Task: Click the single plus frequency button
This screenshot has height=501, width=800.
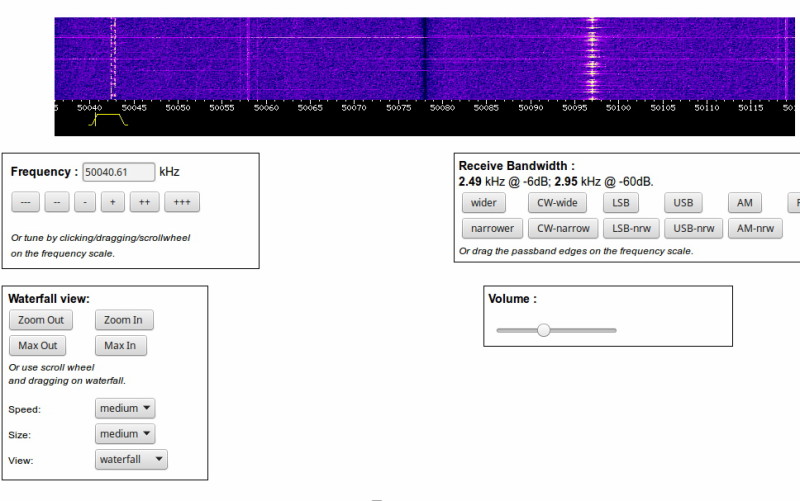Action: pyautogui.click(x=113, y=202)
